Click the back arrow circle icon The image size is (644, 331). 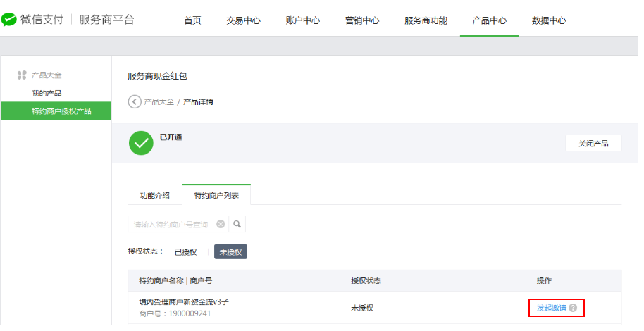pos(134,101)
